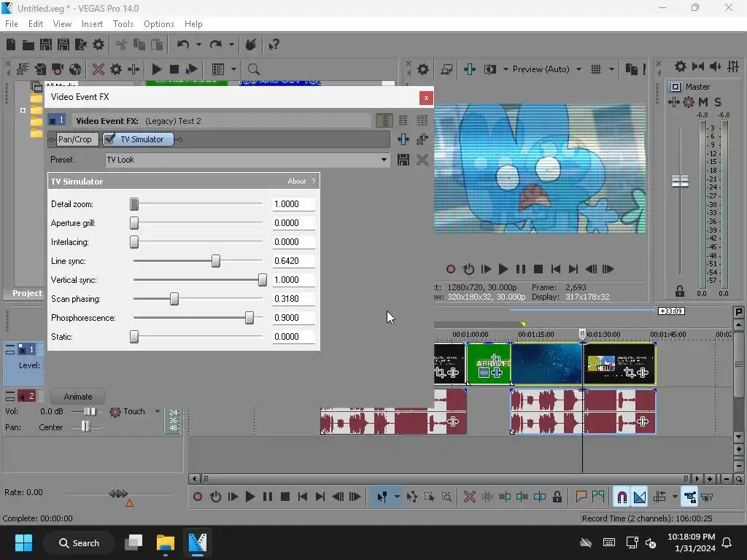Toggle the Master bus Mute M button
This screenshot has height=560, width=747.
coord(703,102)
